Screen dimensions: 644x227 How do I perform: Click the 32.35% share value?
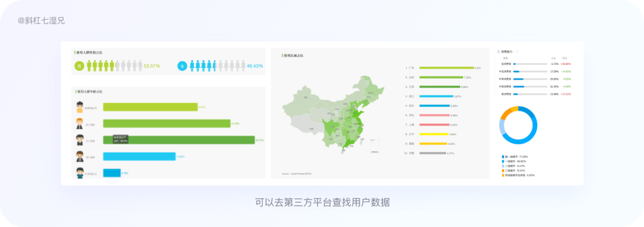555,86
